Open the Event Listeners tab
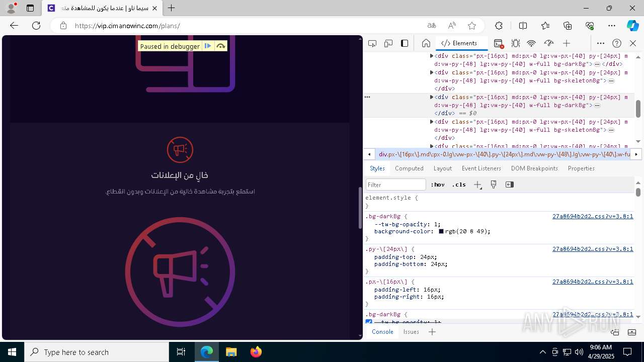Viewport: 644px width, 362px height. (481, 168)
